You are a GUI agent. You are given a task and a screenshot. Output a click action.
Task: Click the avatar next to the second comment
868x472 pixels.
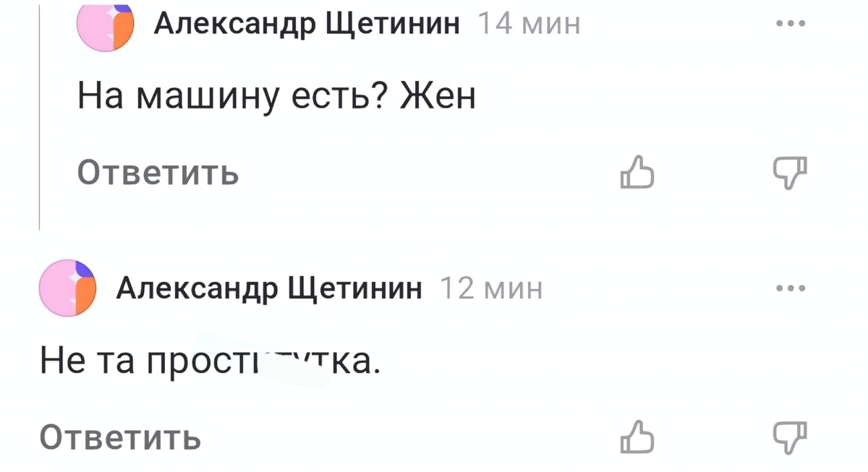(x=68, y=288)
